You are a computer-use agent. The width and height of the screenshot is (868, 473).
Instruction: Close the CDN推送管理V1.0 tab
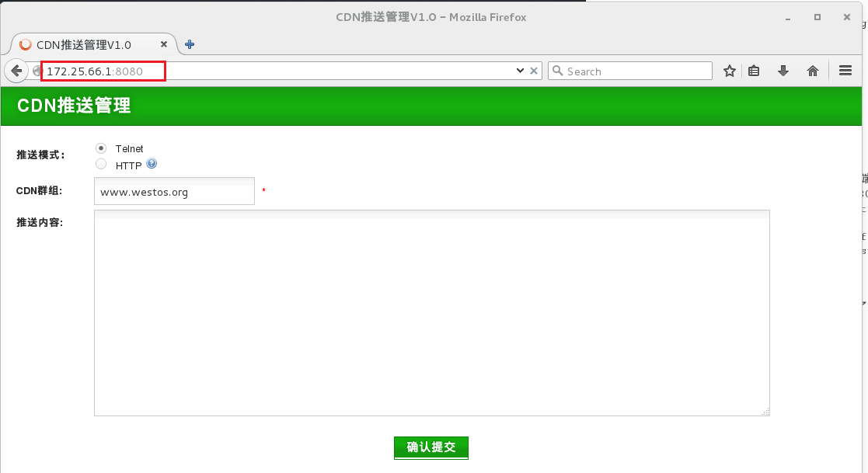(x=164, y=44)
